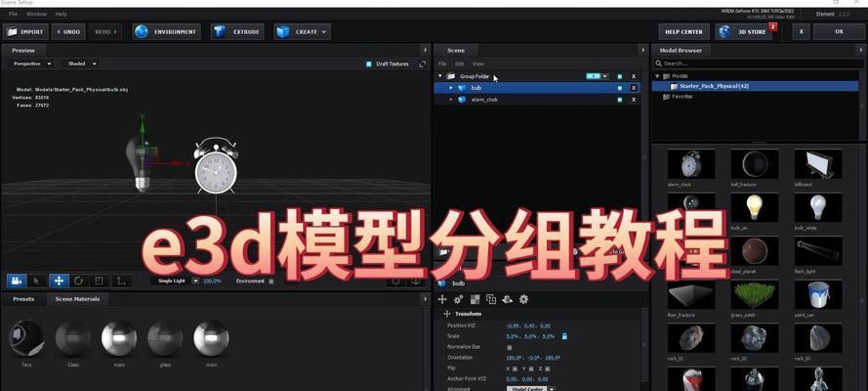Toggle the Draft Textures checkbox
868x391 pixels.
coord(369,65)
